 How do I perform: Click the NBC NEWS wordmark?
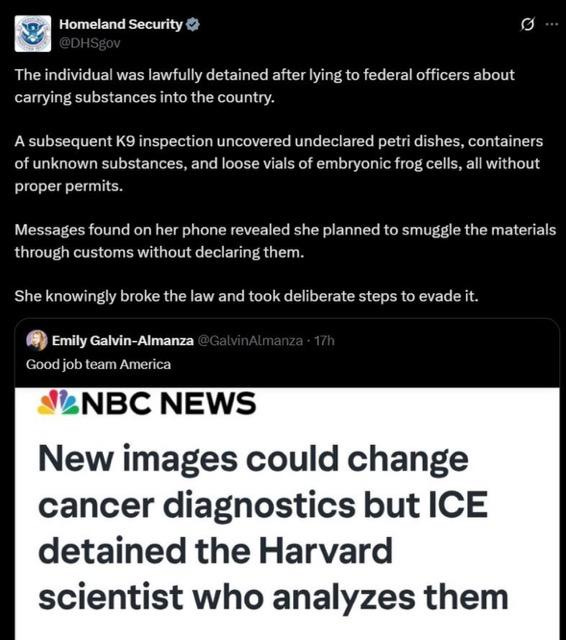169,403
